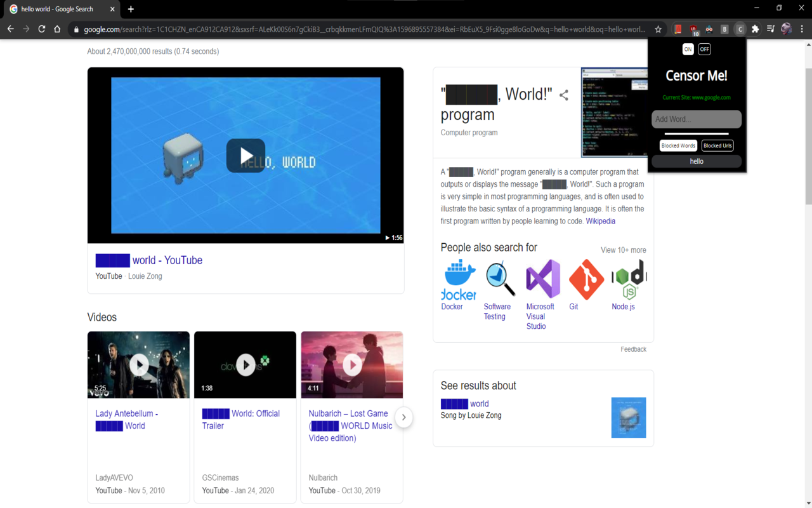The image size is (812, 508).
Task: Turn Censor Me ON
Action: point(688,49)
